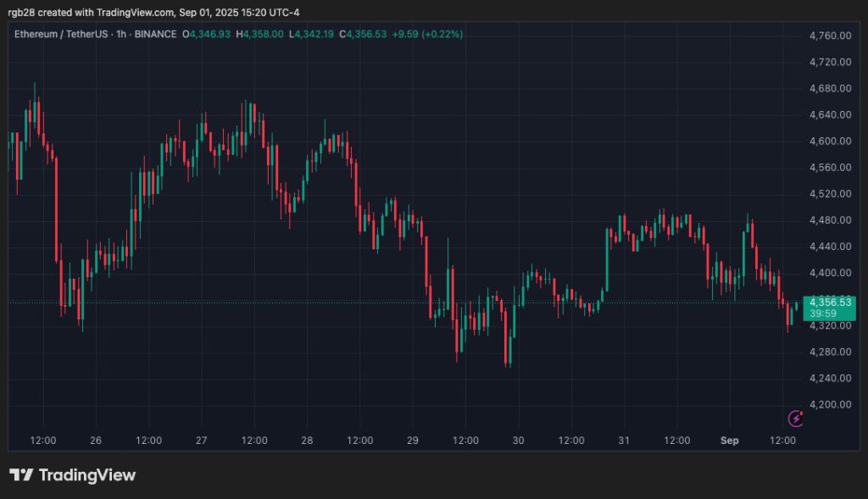Click the purple lightning event icon
The width and height of the screenshot is (868, 499).
tap(796, 418)
